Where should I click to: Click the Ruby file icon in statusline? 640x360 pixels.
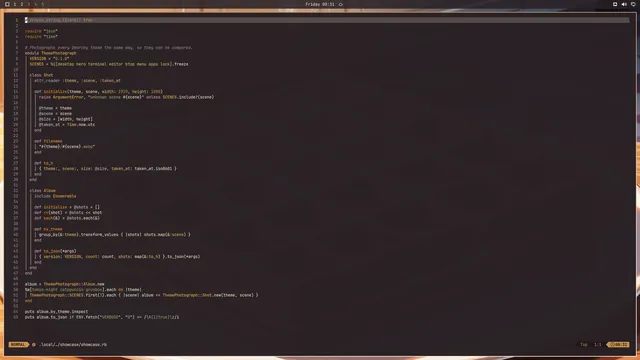[x=34, y=344]
